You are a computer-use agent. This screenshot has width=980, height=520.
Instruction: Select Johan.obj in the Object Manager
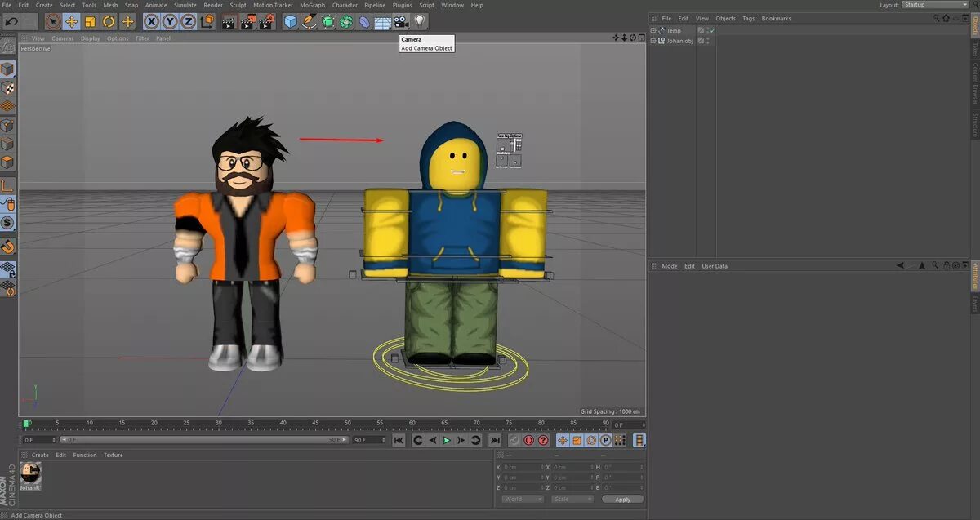679,40
